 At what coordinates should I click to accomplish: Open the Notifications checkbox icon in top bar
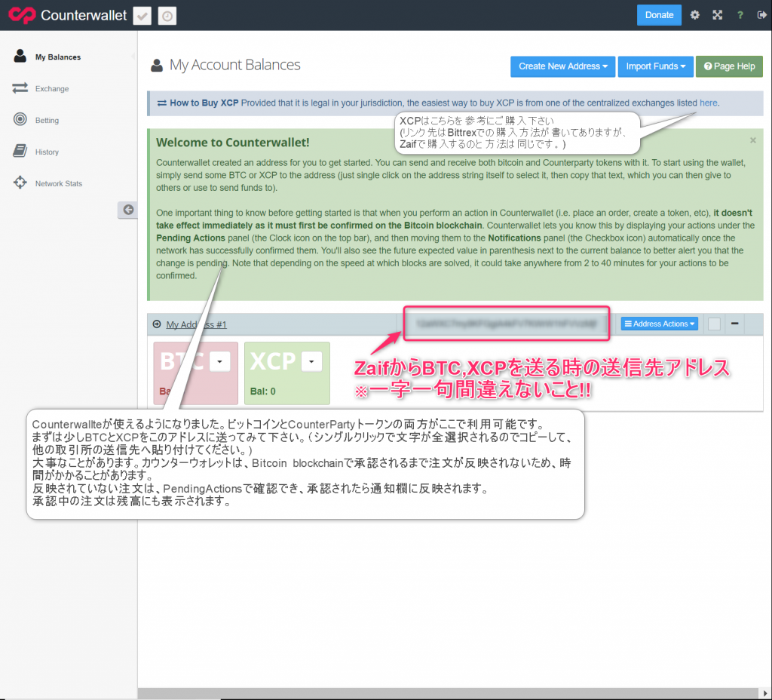coord(141,15)
